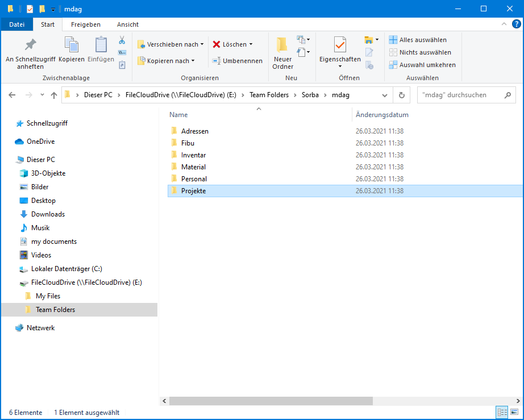Screen dimensions: 524x420
Task: Customize quick access toolbar dropdown arrow
Action: (x=53, y=9)
